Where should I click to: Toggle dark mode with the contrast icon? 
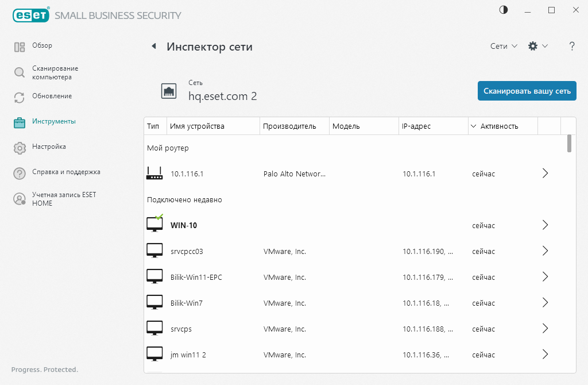point(503,10)
